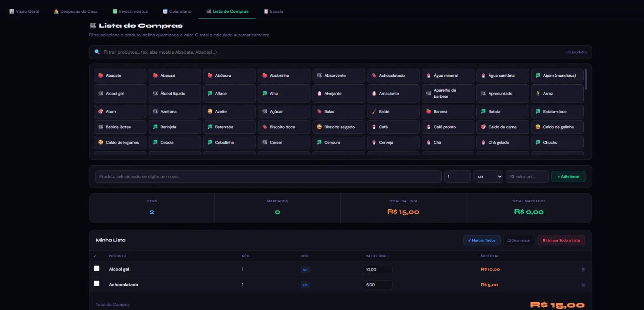Delete the Alcool gel row trash icon
Viewport: 644px width, 310px height.
point(583,270)
